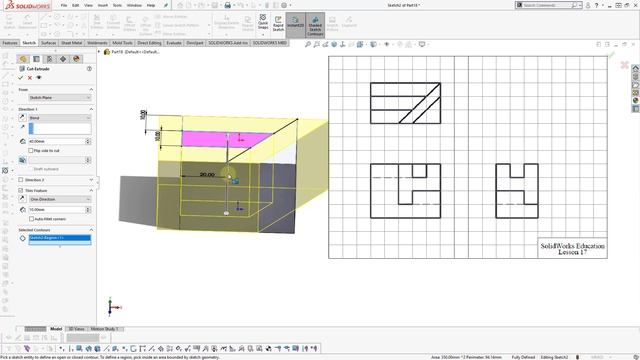Switch to the PropertyManager tab icon
640x360 pixels.
pyautogui.click(x=36, y=59)
